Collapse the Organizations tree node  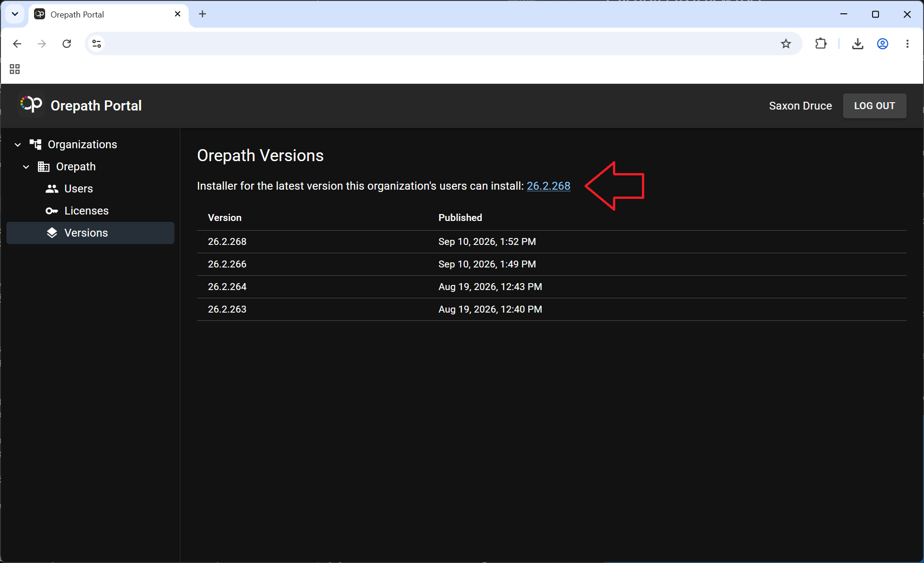(17, 145)
